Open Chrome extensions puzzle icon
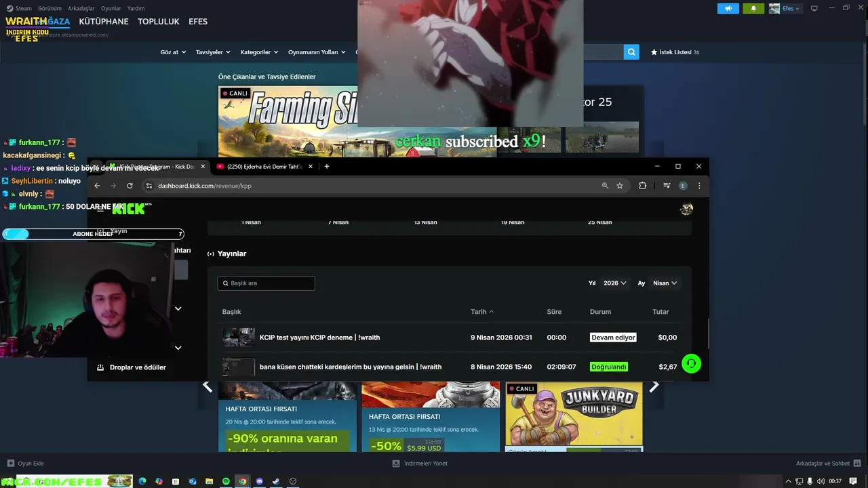The height and width of the screenshot is (488, 868). pyautogui.click(x=642, y=186)
